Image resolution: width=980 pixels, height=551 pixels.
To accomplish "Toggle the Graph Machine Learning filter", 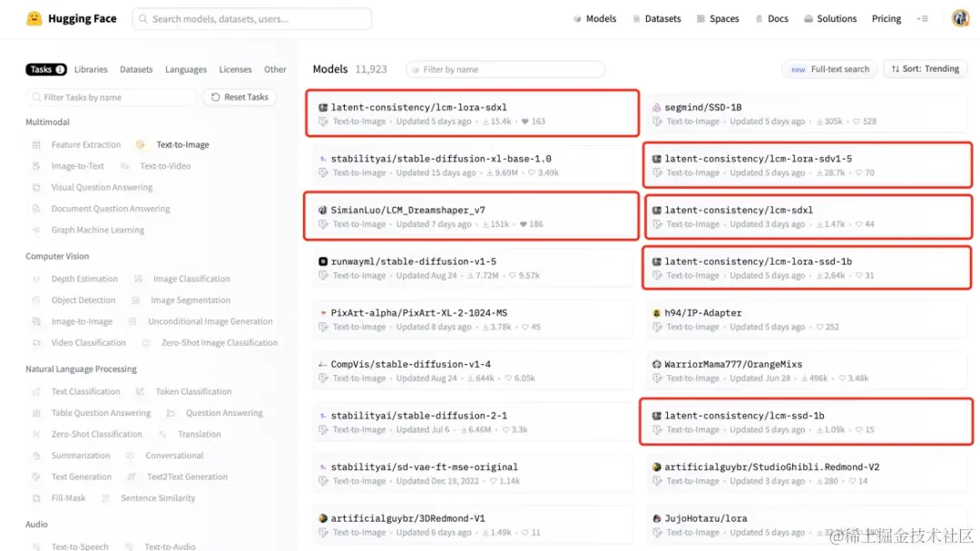I will tap(88, 230).
